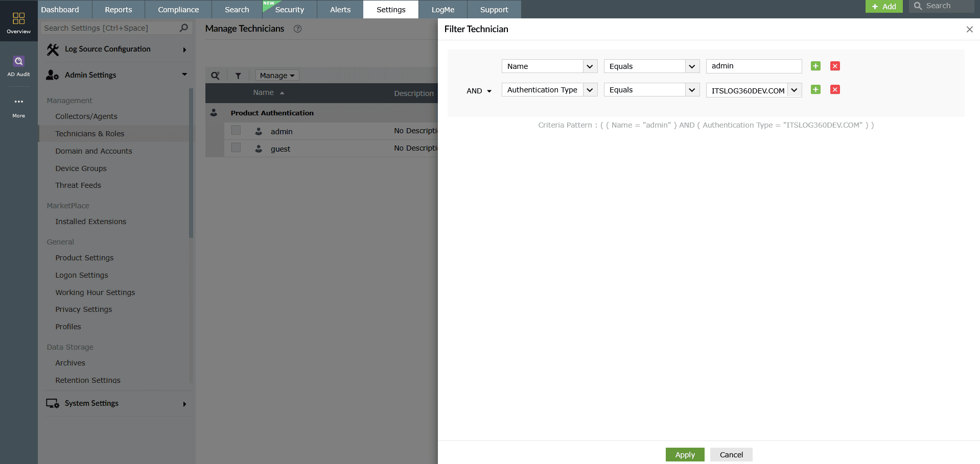Click the technician table search icon
The height and width of the screenshot is (464, 980).
tap(216, 76)
